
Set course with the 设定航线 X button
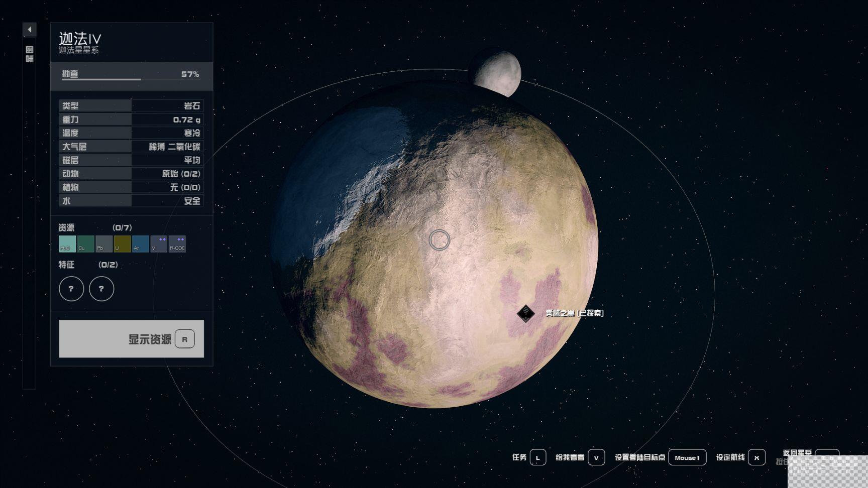(741, 457)
